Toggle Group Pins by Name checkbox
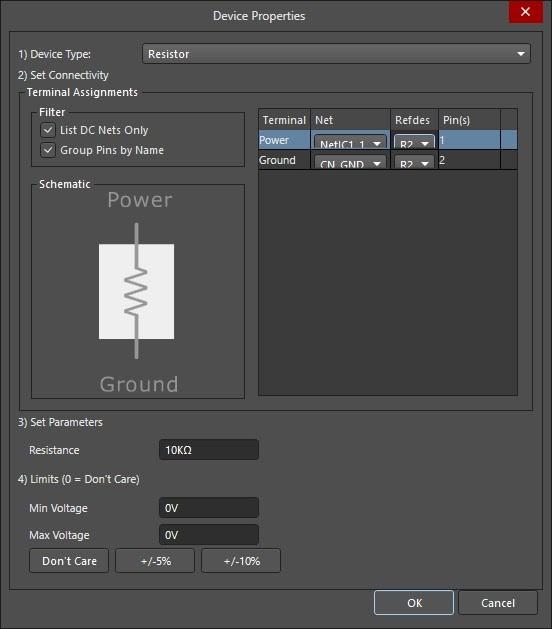Screen dimensions: 552x629 coord(48,150)
